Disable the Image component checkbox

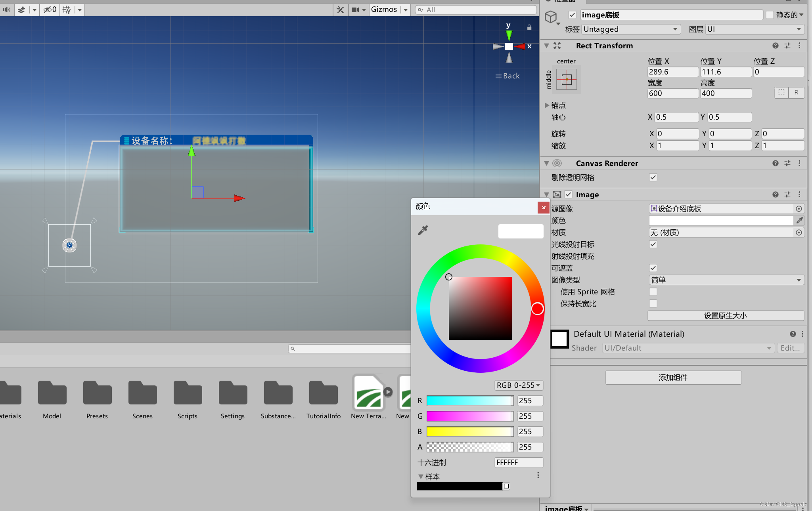point(568,194)
